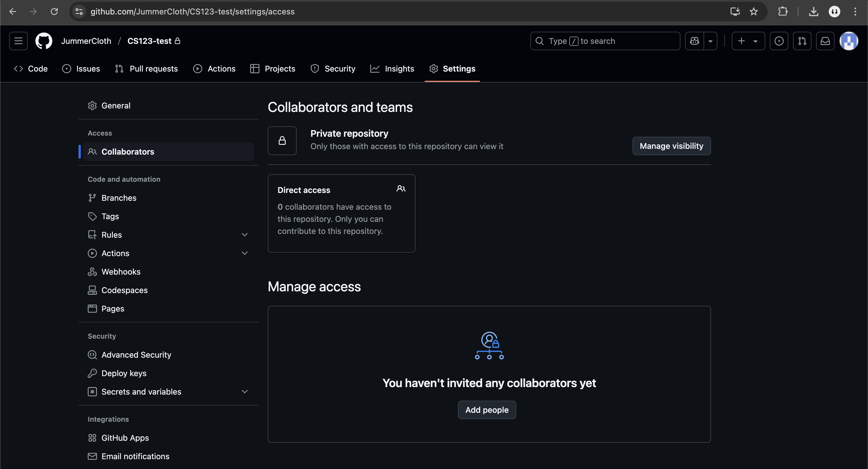This screenshot has height=469, width=868.
Task: Go to GitHub homepage via Octocat logo
Action: [x=44, y=41]
